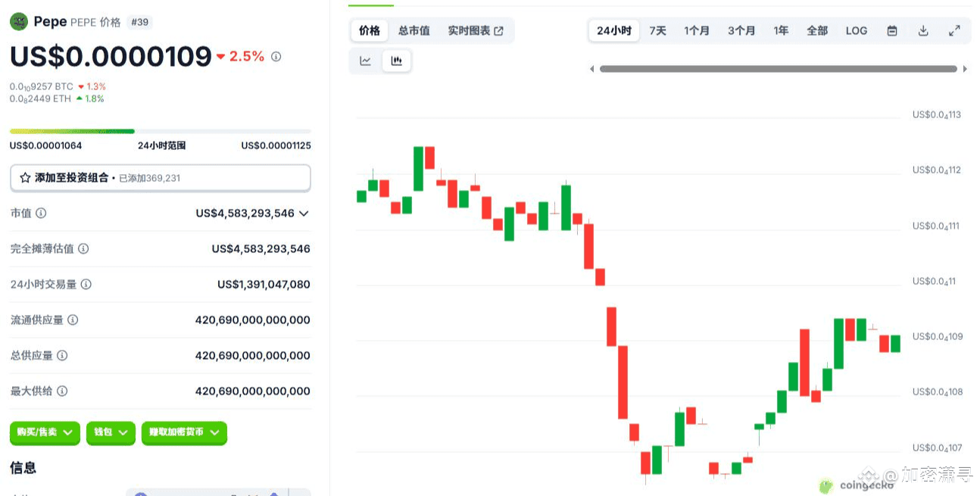Download the chart data
The image size is (980, 496).
[923, 31]
